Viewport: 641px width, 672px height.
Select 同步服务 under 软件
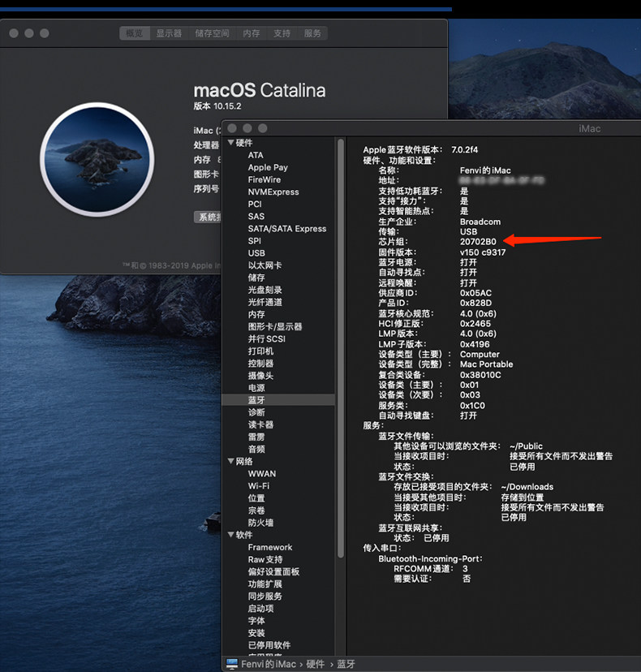pos(265,597)
